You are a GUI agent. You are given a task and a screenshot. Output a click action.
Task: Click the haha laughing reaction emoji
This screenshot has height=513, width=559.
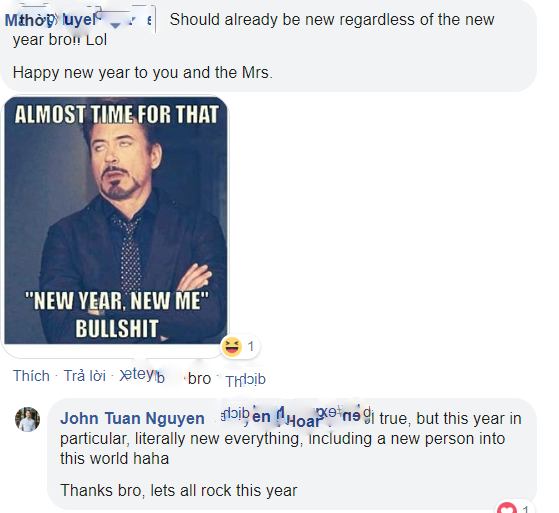pyautogui.click(x=232, y=347)
